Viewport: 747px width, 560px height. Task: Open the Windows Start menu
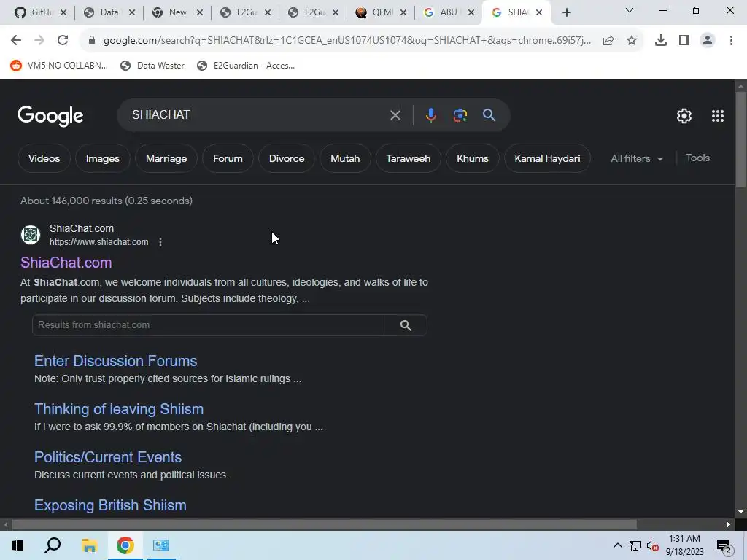[x=18, y=545]
